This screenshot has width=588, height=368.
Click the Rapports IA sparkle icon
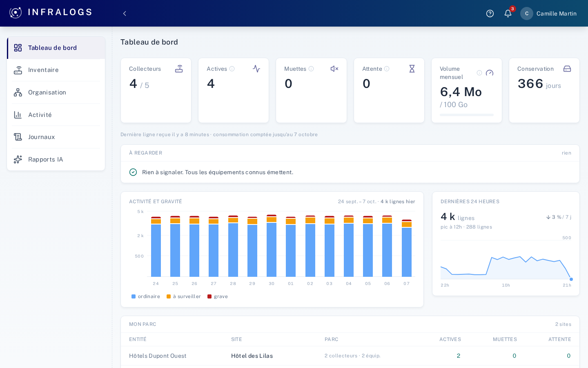tap(18, 159)
